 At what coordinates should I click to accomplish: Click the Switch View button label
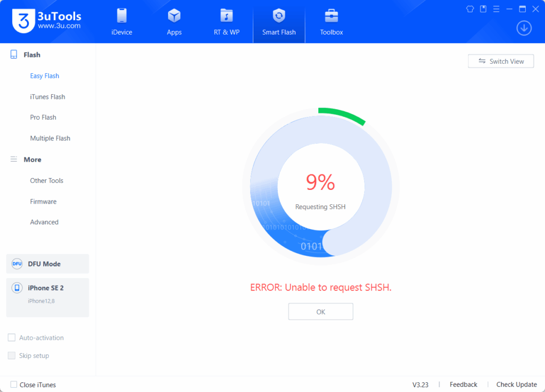507,62
